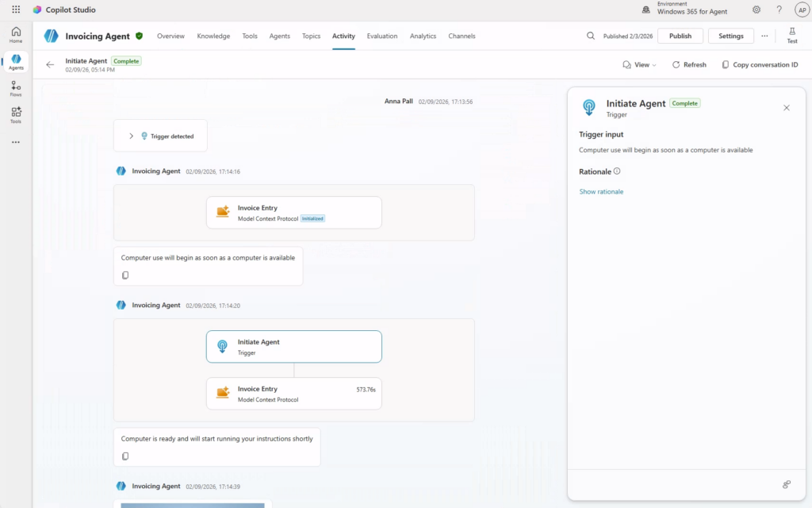Open the more options ellipsis next to Settings

(x=764, y=36)
